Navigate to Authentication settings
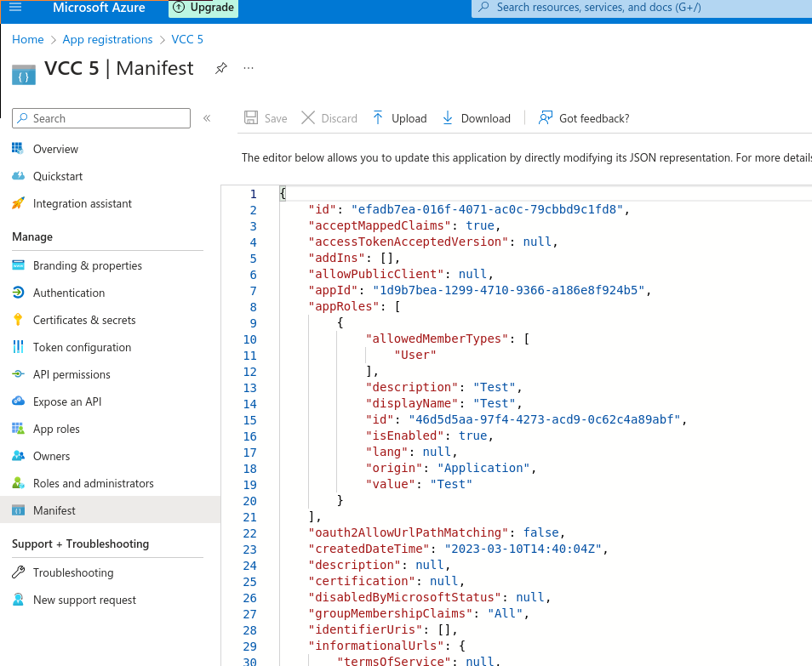 (69, 293)
